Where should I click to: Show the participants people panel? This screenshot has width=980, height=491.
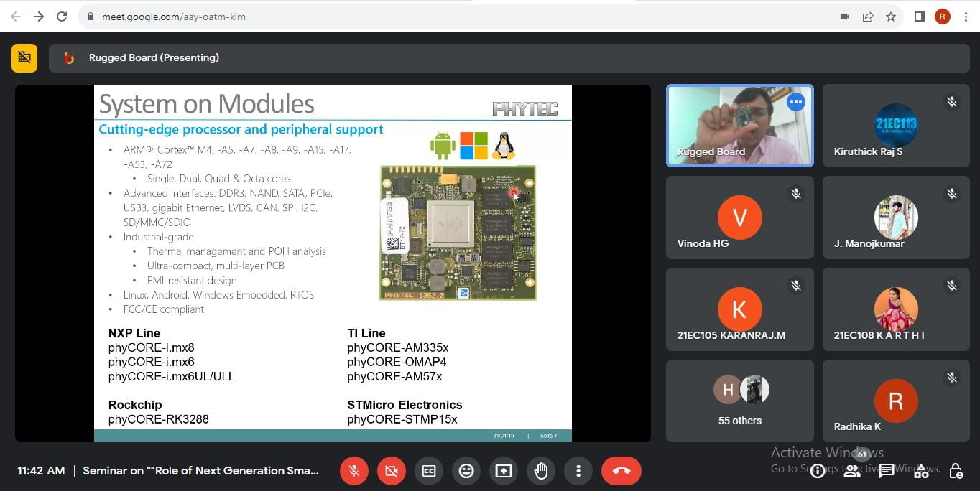(x=852, y=471)
